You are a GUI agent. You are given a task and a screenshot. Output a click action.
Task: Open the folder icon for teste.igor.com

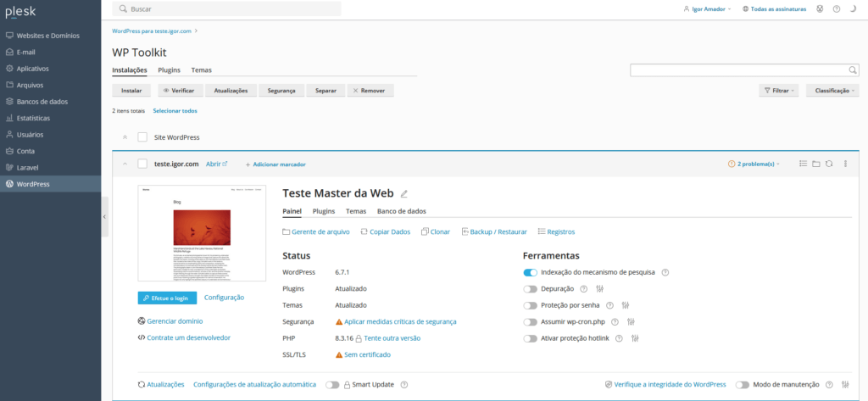point(816,164)
